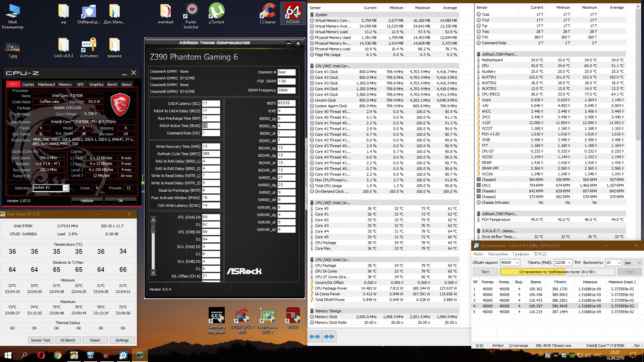The height and width of the screenshot is (362, 644).
Task: Switch to the Caches tab in CPU-Z
Action: coord(28,84)
